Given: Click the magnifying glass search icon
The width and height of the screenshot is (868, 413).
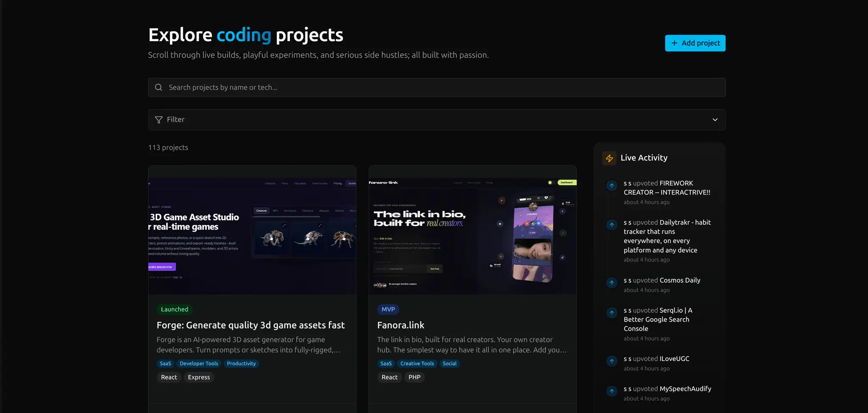Looking at the screenshot, I should (159, 87).
